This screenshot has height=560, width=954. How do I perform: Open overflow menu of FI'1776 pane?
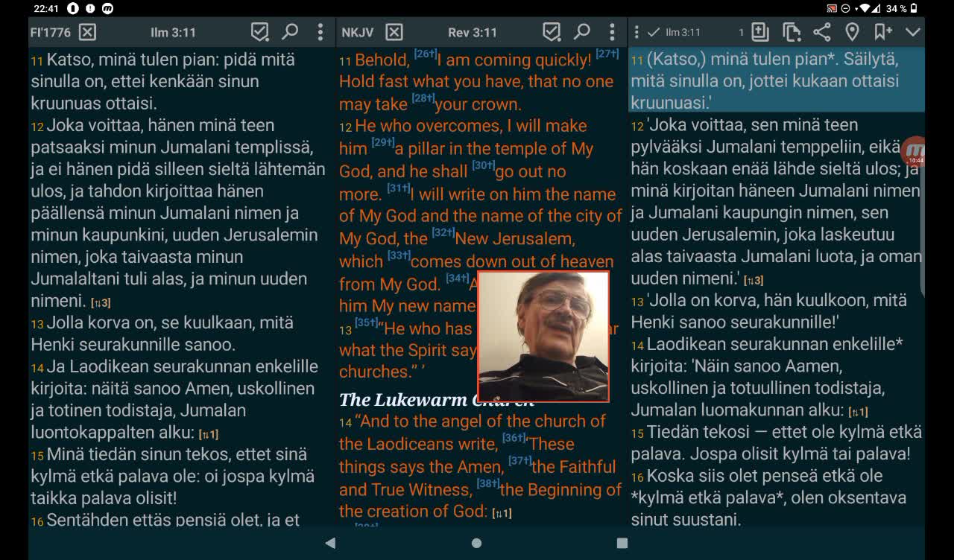(320, 31)
